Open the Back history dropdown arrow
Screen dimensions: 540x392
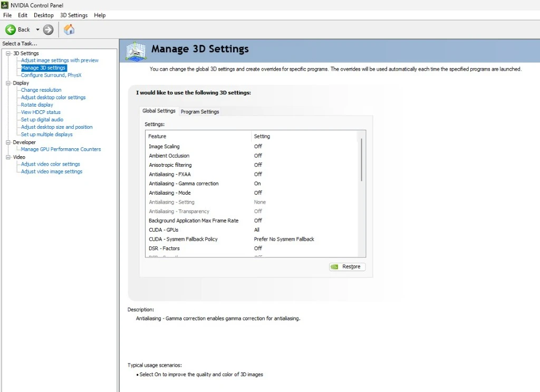click(x=37, y=30)
